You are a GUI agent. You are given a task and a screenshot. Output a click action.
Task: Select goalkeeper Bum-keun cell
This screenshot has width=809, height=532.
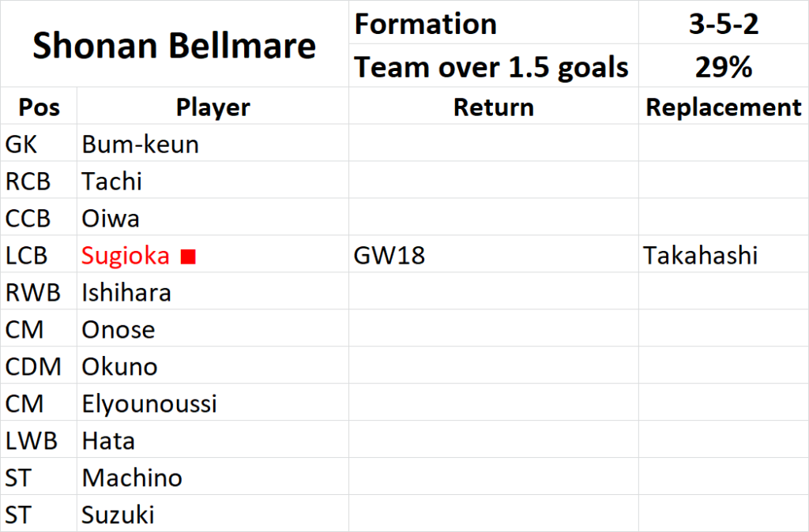(213, 143)
